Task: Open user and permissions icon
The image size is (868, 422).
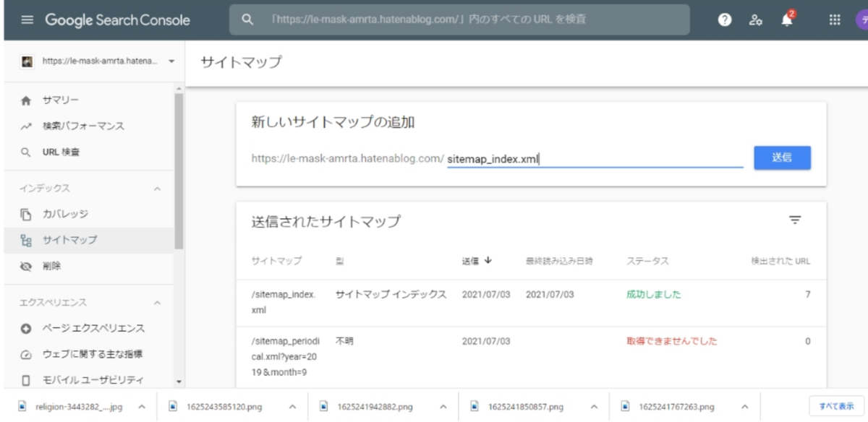Action: click(755, 20)
